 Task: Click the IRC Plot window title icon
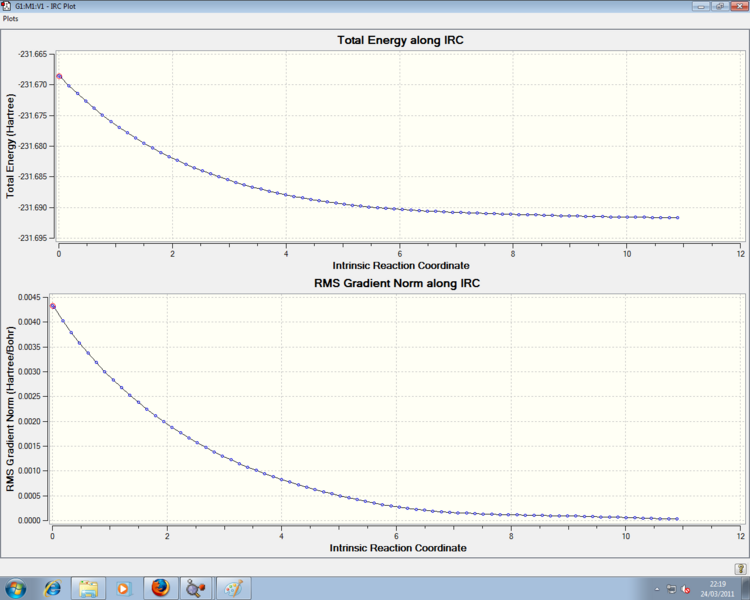tap(6, 6)
